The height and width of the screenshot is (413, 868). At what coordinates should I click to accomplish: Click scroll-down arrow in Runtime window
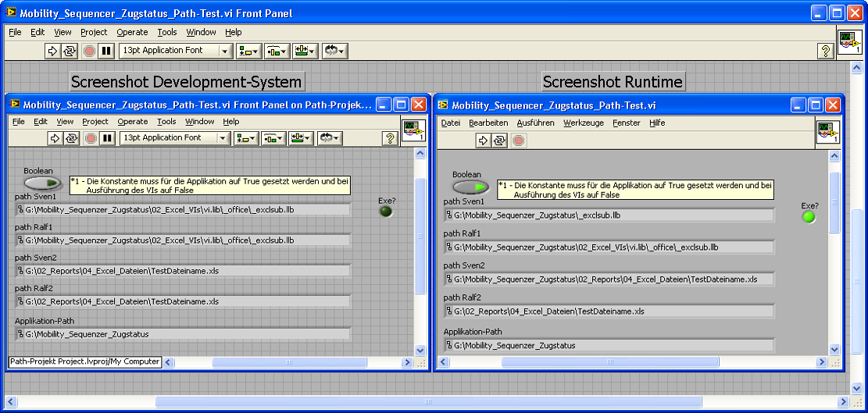(834, 349)
